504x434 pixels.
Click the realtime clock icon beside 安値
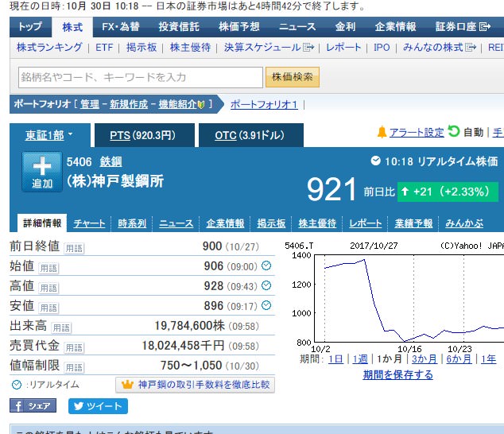pyautogui.click(x=266, y=305)
